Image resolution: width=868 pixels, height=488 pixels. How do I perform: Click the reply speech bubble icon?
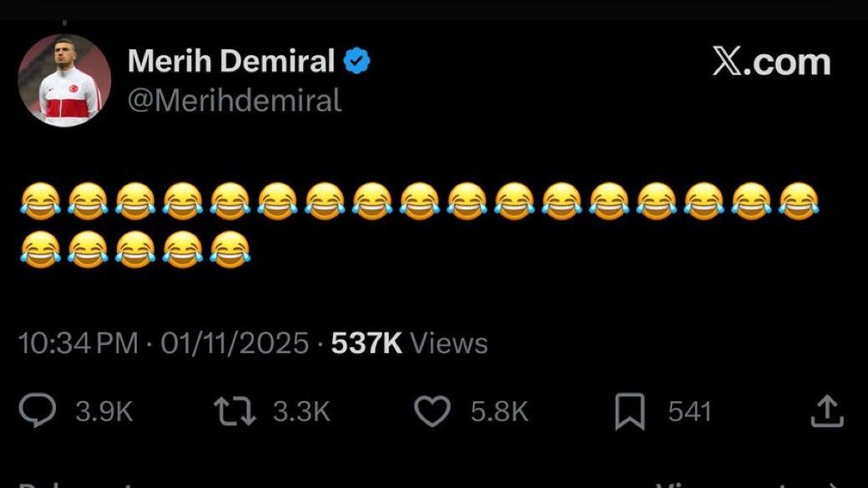(38, 411)
